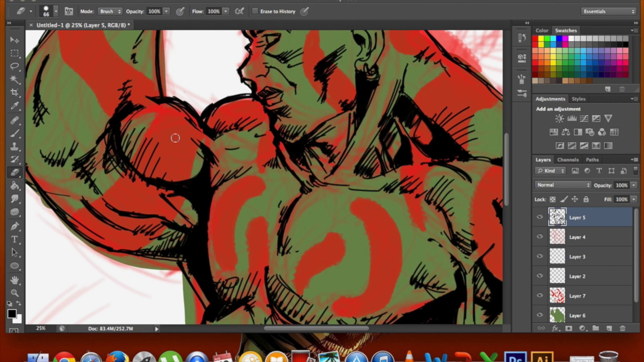Enable Erase to History checkbox

[255, 11]
